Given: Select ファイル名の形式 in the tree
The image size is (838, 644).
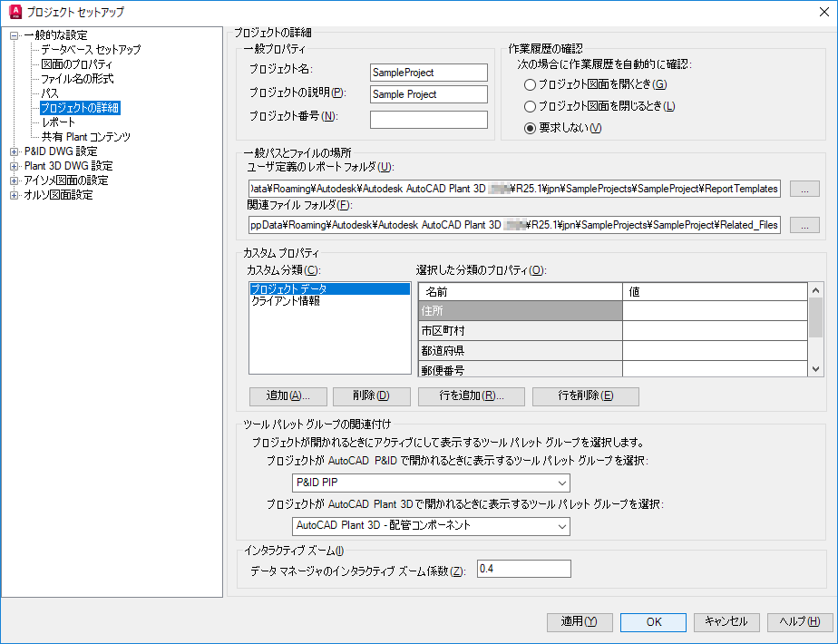Looking at the screenshot, I should [x=77, y=79].
